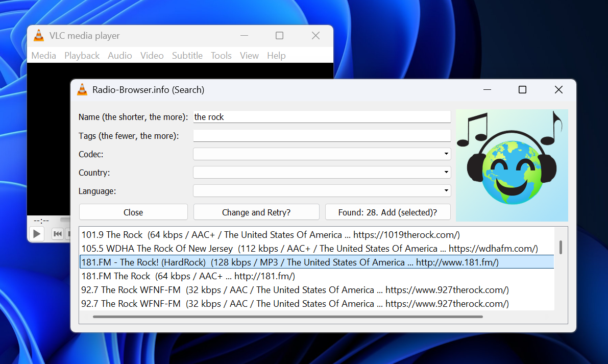Open the Subtitle menu in VLC
Image resolution: width=608 pixels, height=364 pixels.
point(187,56)
